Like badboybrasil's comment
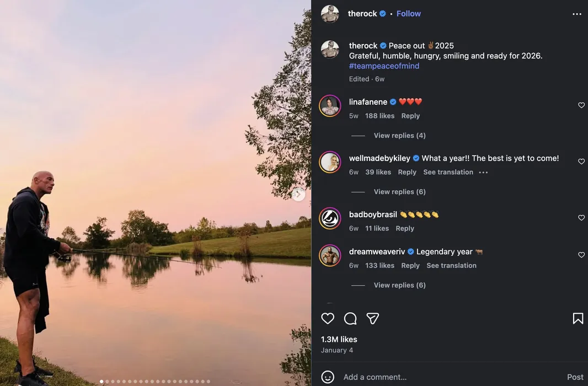This screenshot has height=386, width=588. pyautogui.click(x=581, y=218)
